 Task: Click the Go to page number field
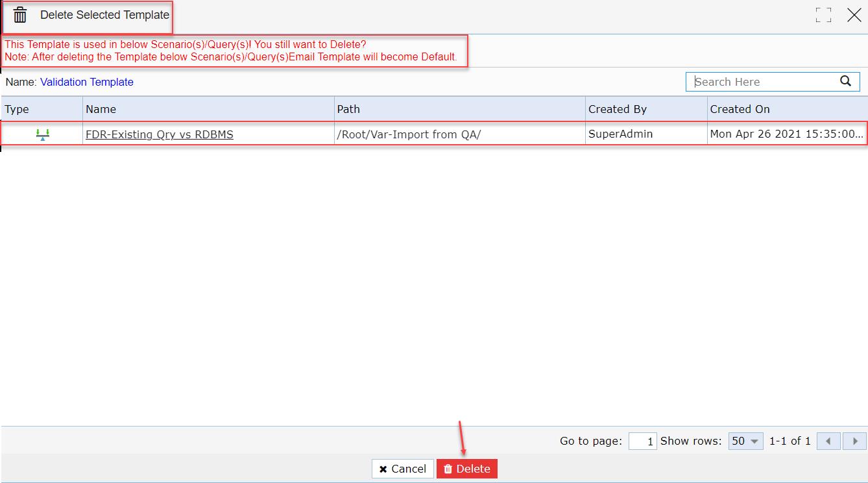pos(643,441)
